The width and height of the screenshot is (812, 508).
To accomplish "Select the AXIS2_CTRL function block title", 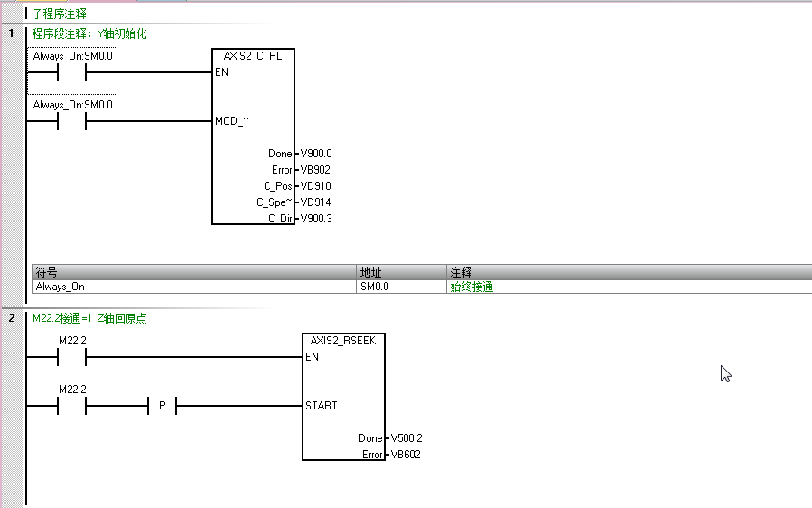I will pyautogui.click(x=253, y=56).
